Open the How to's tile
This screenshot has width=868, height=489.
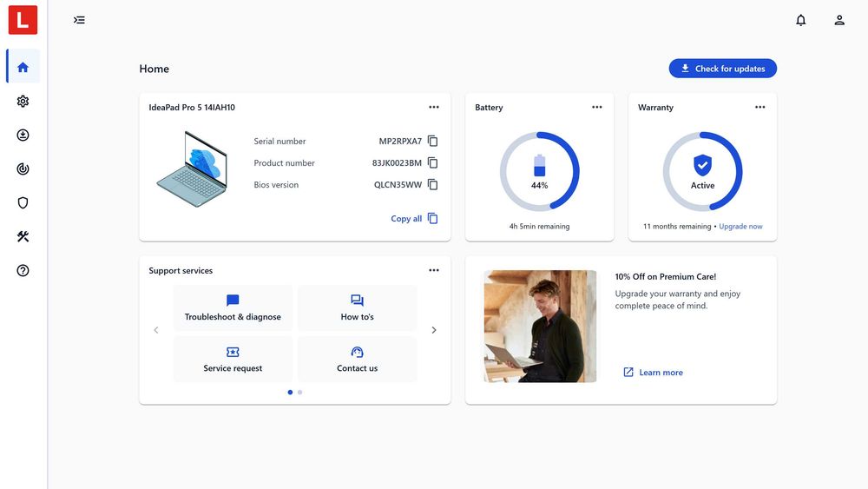357,308
